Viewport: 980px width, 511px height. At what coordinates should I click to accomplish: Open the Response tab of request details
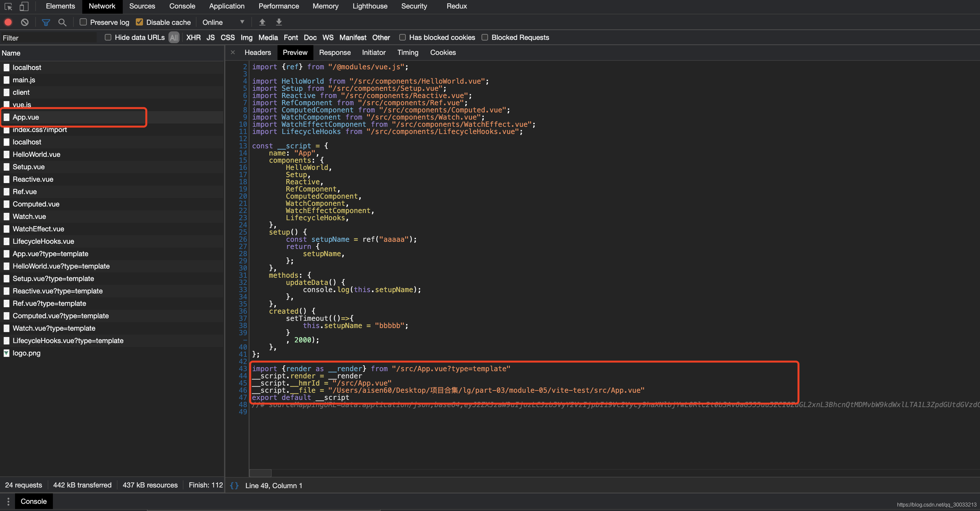334,53
